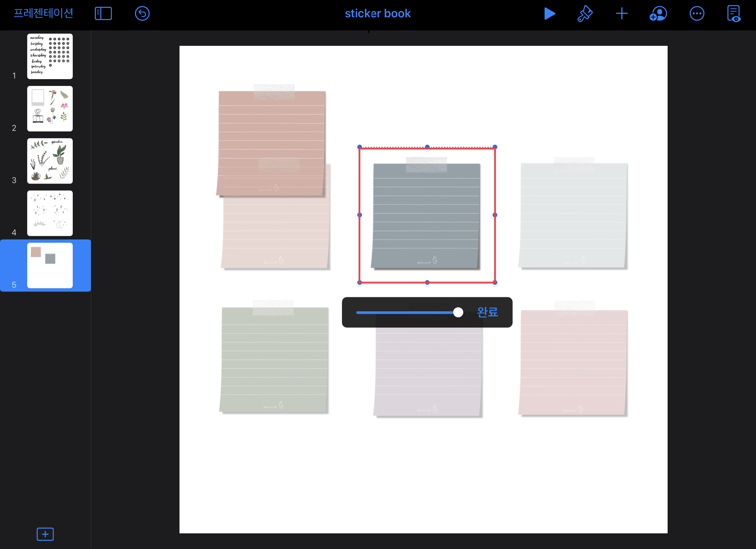
Task: Select slide 5 sticky notes thumbnail
Action: coord(50,266)
